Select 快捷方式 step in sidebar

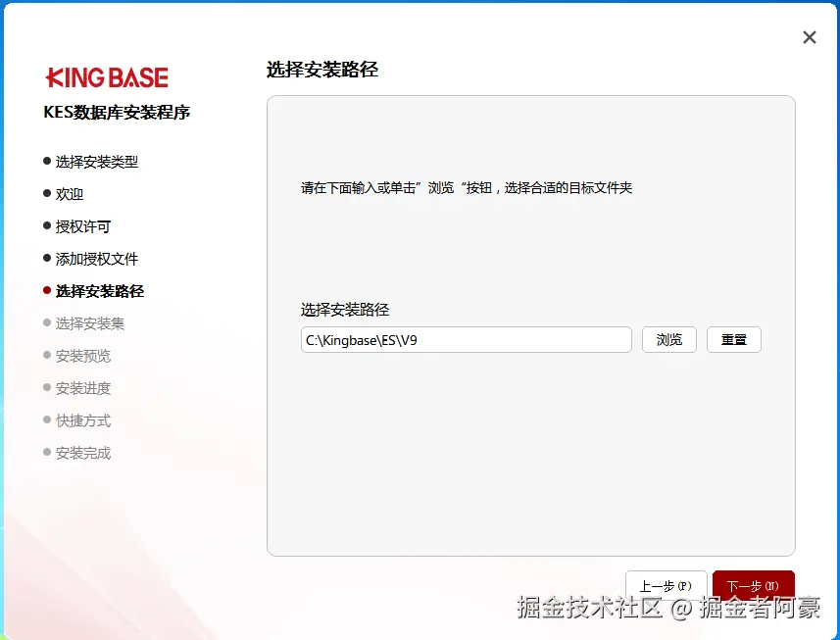pyautogui.click(x=76, y=421)
